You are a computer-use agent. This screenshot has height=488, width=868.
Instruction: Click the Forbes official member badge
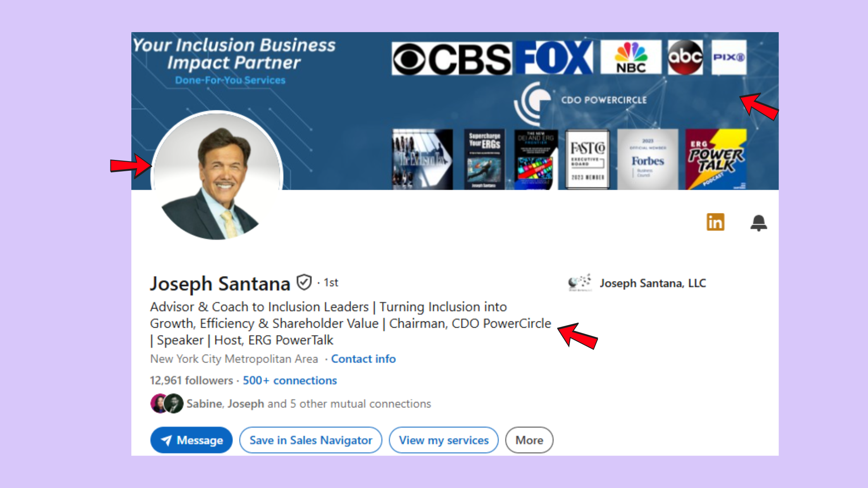(648, 159)
